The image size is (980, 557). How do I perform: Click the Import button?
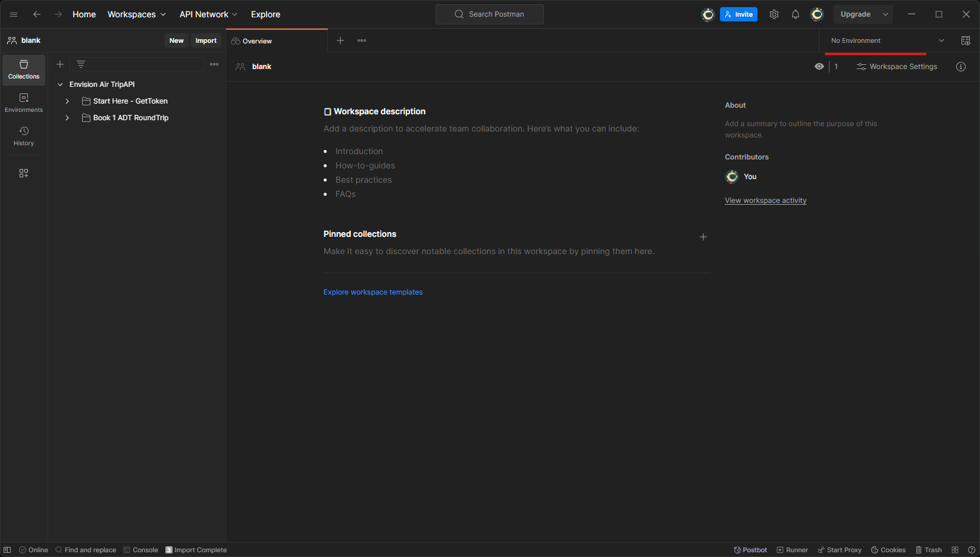point(206,40)
